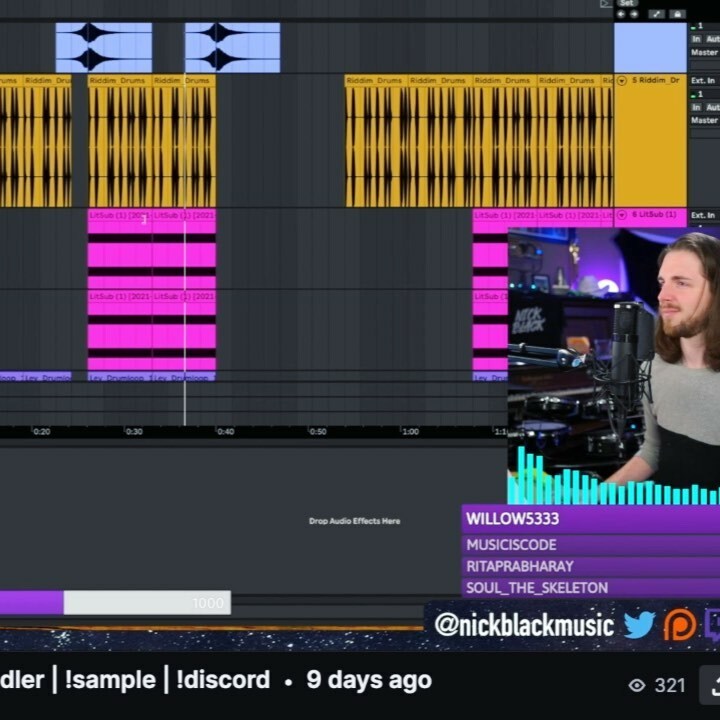Set Riddim_Dr track monitor to Auto
The image size is (720, 720).
coord(713,107)
